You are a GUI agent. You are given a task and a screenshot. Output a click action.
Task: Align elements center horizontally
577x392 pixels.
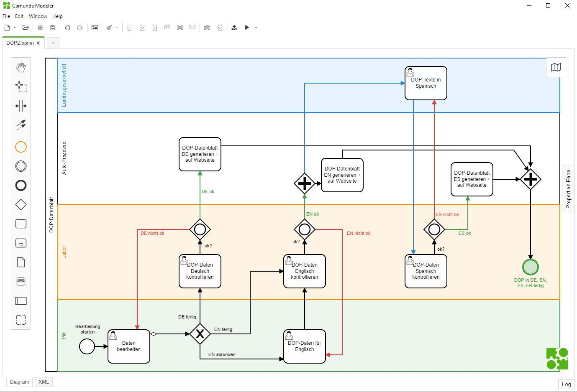(142, 28)
